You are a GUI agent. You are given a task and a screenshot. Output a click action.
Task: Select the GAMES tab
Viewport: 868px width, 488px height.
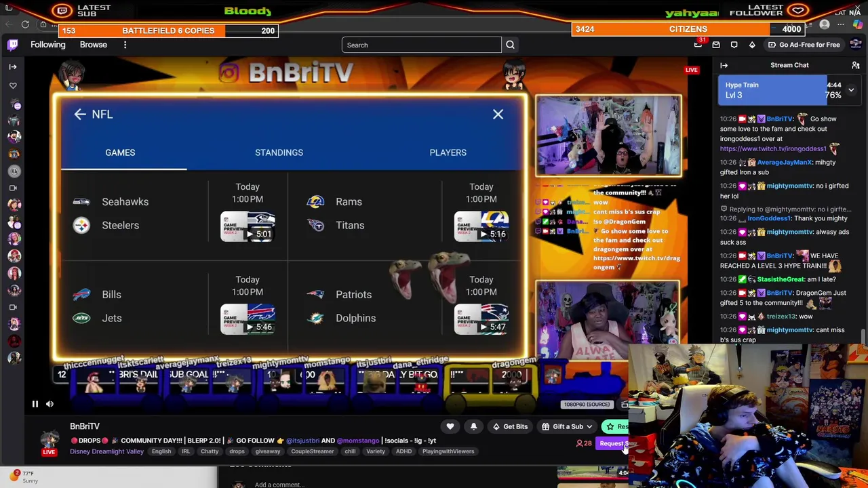[120, 152]
